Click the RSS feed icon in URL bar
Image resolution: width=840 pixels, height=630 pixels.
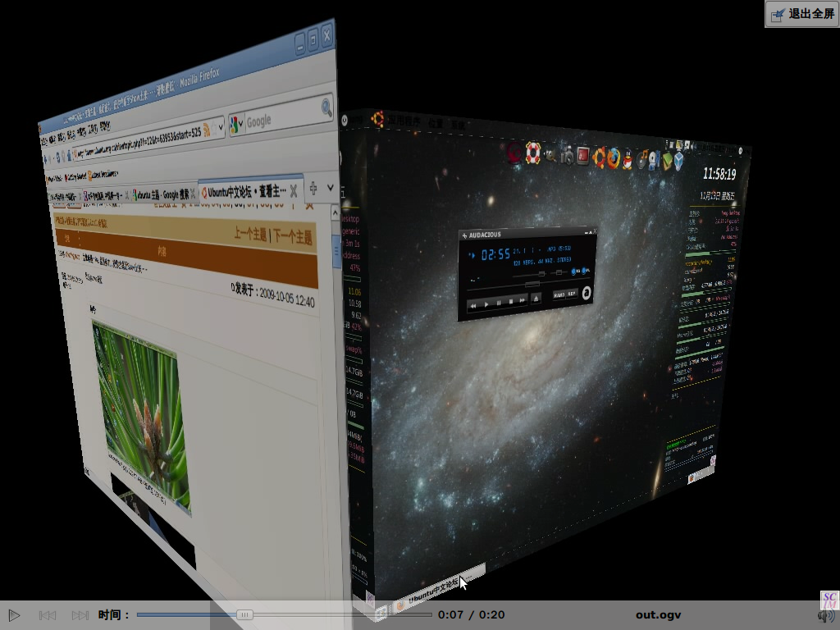(x=206, y=130)
